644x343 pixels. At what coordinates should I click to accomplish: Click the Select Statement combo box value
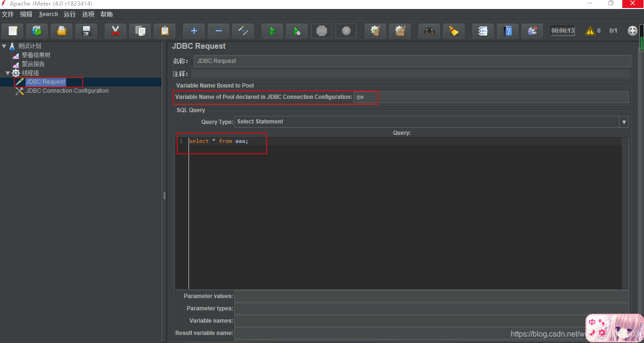260,122
